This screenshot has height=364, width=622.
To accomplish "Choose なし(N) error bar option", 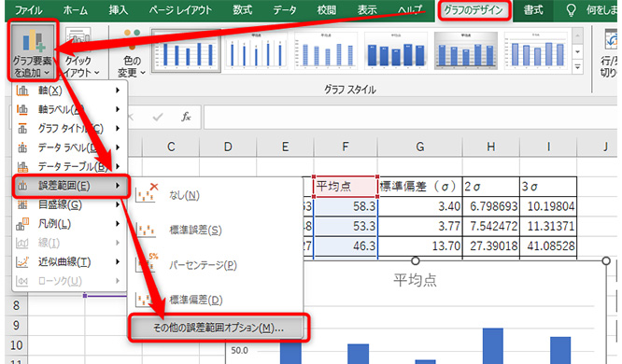I will point(216,195).
